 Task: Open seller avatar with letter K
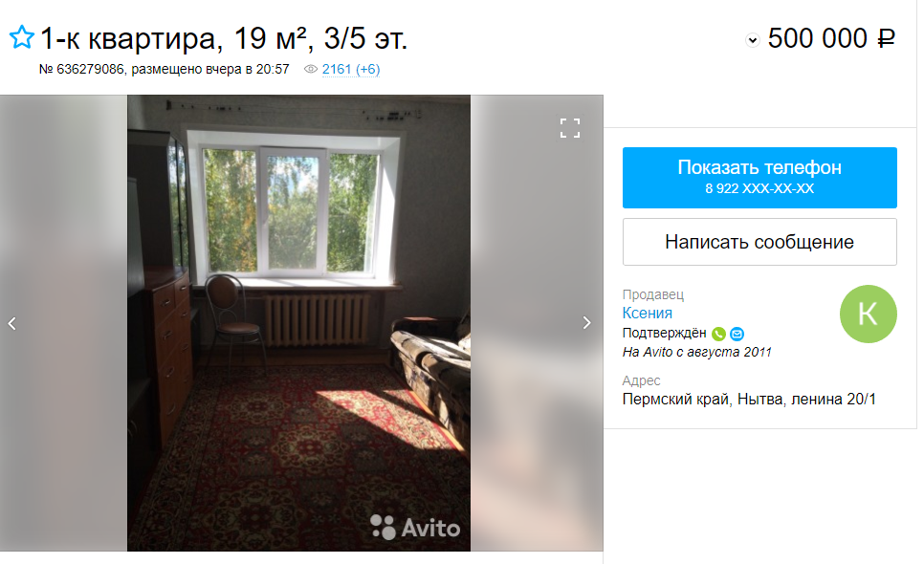(868, 314)
